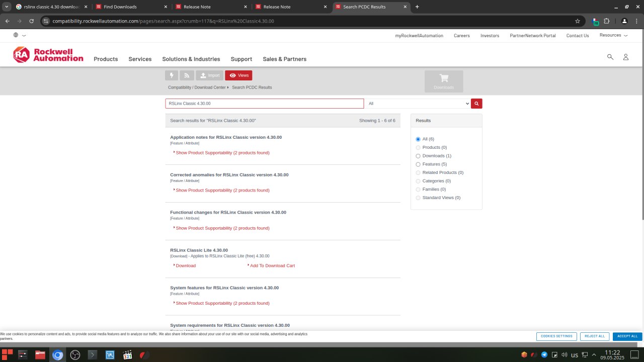Click Reject All cookies button
The image size is (644, 362).
click(595, 336)
